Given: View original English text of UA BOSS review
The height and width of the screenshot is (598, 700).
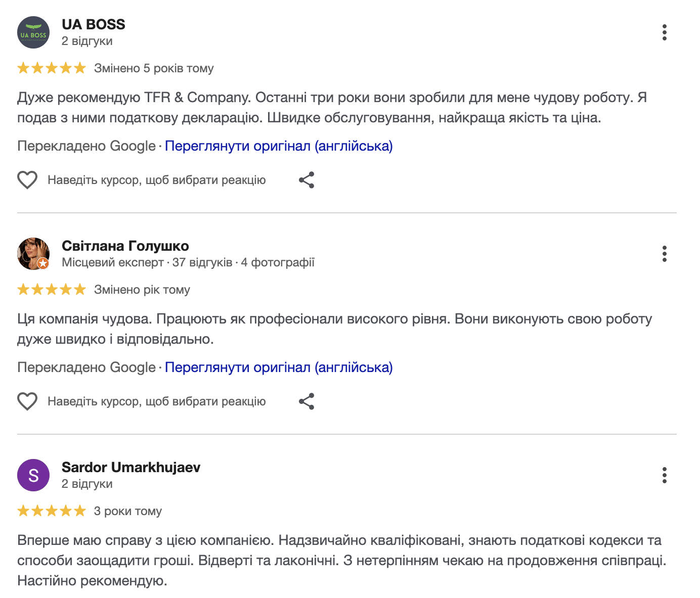Looking at the screenshot, I should click(x=279, y=146).
